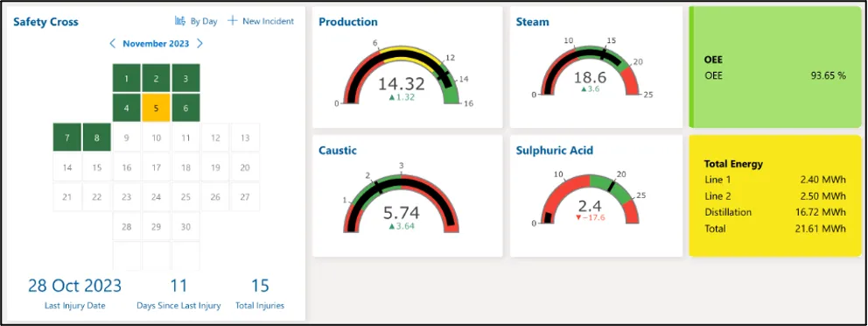Select day 13 in the calendar

tap(245, 138)
